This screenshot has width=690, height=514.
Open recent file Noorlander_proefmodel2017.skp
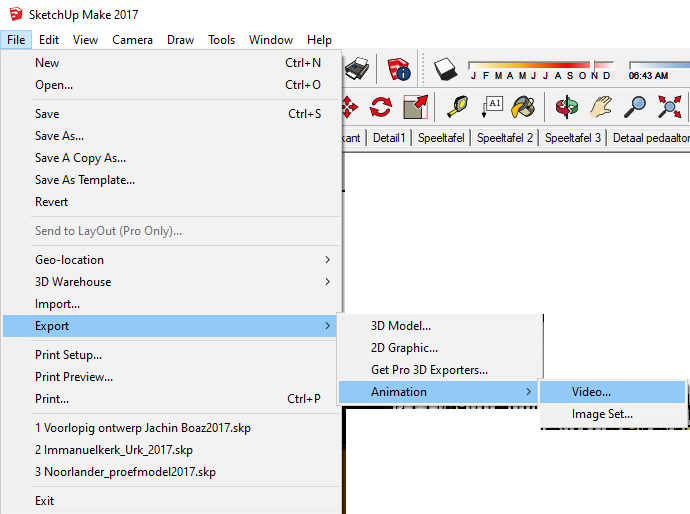point(172,472)
